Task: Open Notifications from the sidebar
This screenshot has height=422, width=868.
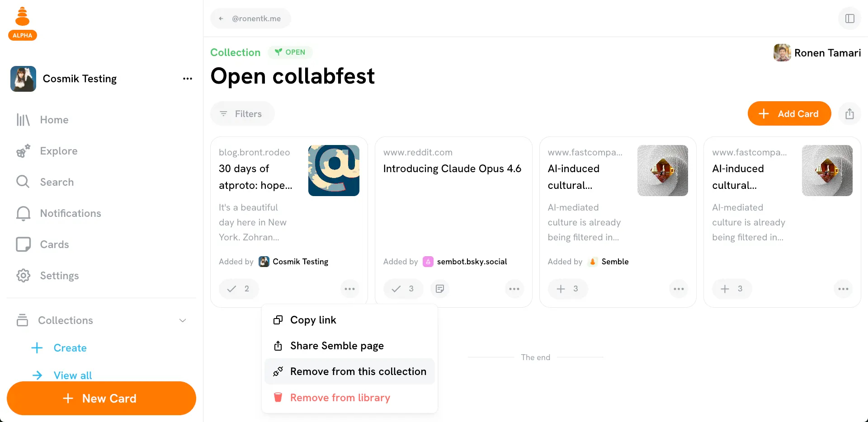Action: click(x=70, y=213)
